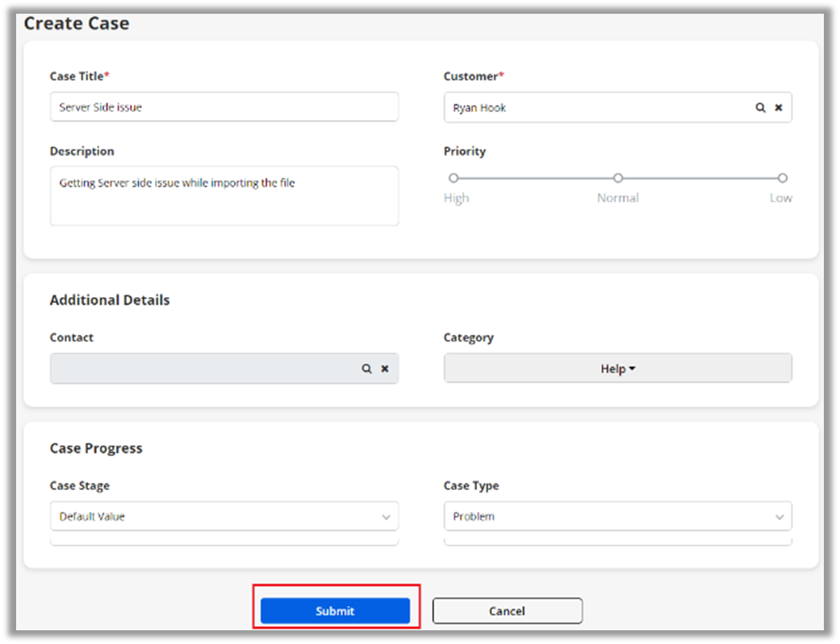The width and height of the screenshot is (840, 644).
Task: Click into the empty Contact field
Action: pos(202,368)
